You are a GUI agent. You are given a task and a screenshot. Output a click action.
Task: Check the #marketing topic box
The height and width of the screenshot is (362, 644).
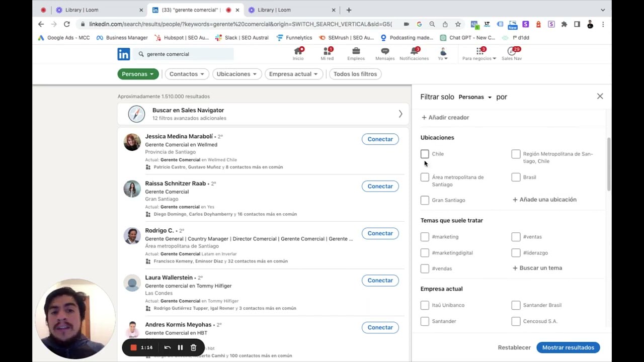click(x=425, y=237)
